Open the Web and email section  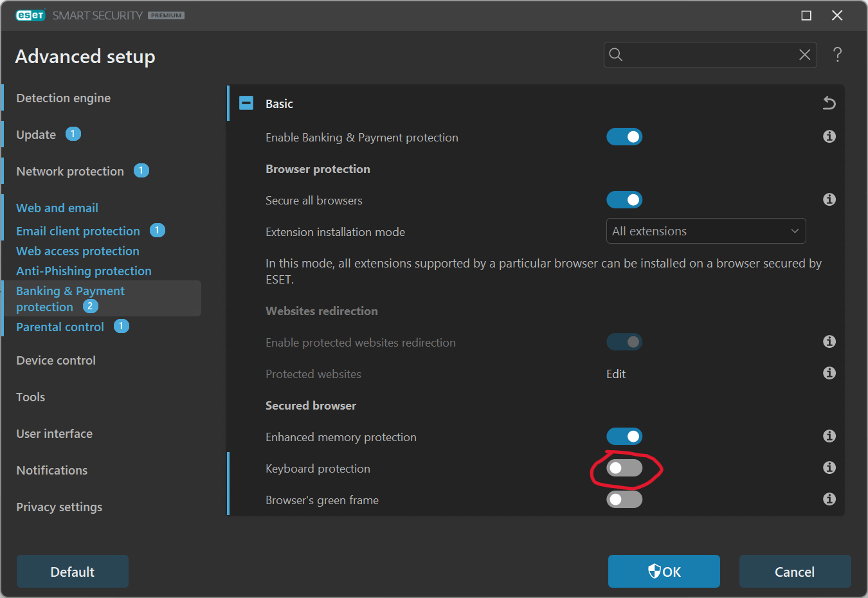point(57,208)
